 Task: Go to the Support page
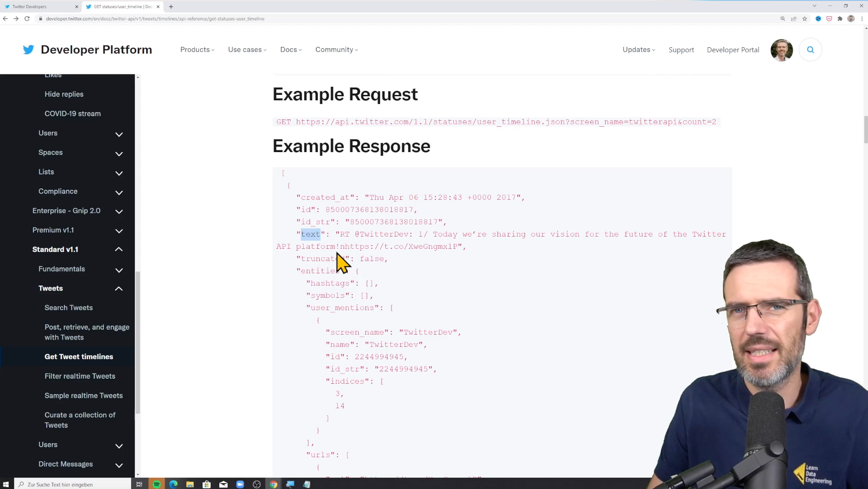[681, 50]
